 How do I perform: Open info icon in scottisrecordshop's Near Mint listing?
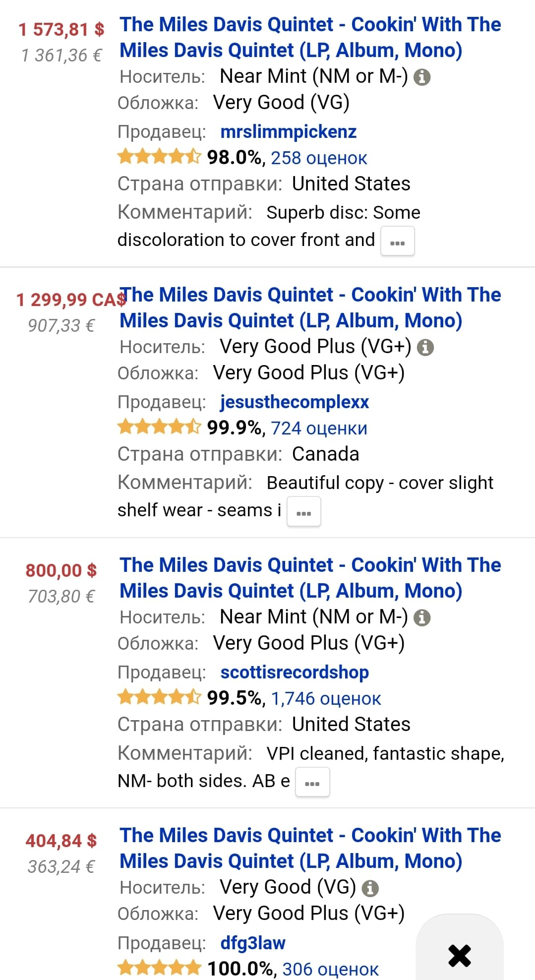(x=422, y=618)
